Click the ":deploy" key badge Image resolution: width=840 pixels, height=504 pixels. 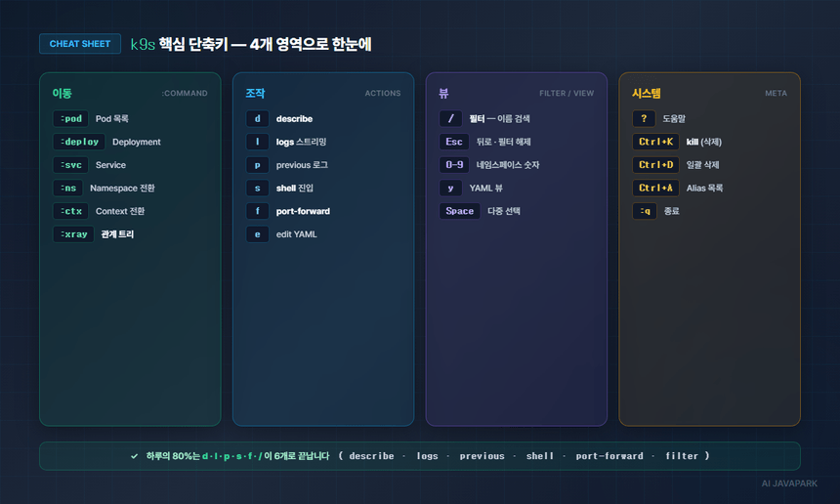pos(79,142)
